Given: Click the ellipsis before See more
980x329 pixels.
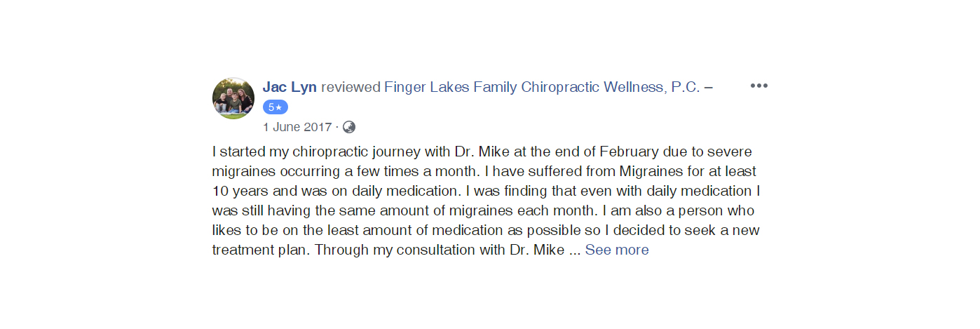Looking at the screenshot, I should pyautogui.click(x=574, y=250).
